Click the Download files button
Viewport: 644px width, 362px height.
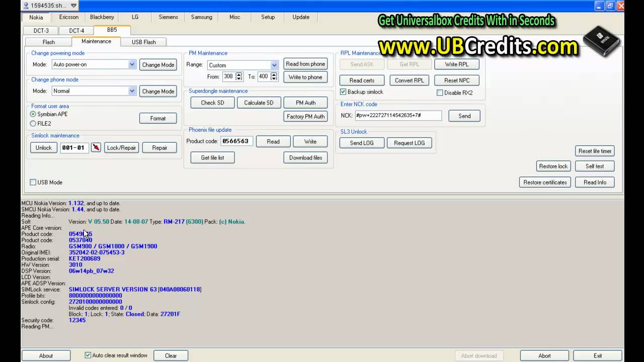[305, 157]
